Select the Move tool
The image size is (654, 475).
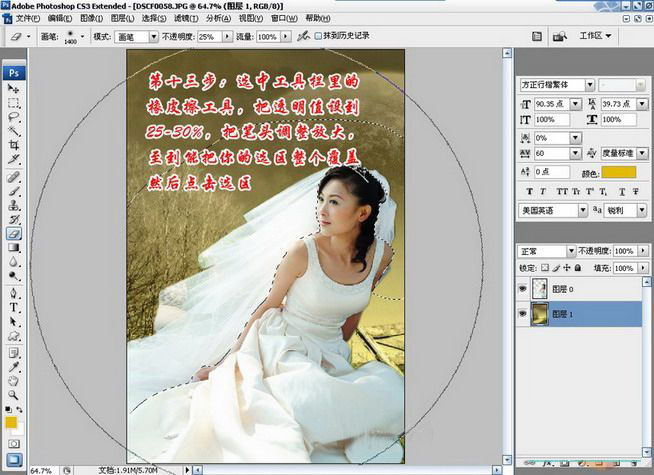[x=14, y=89]
